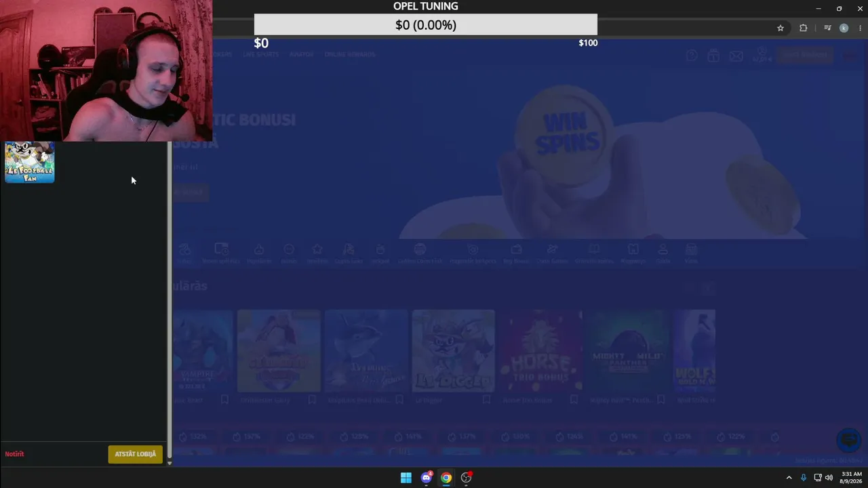This screenshot has height=488, width=868.
Task: Open the Le Digger game thumbnail
Action: click(x=454, y=351)
